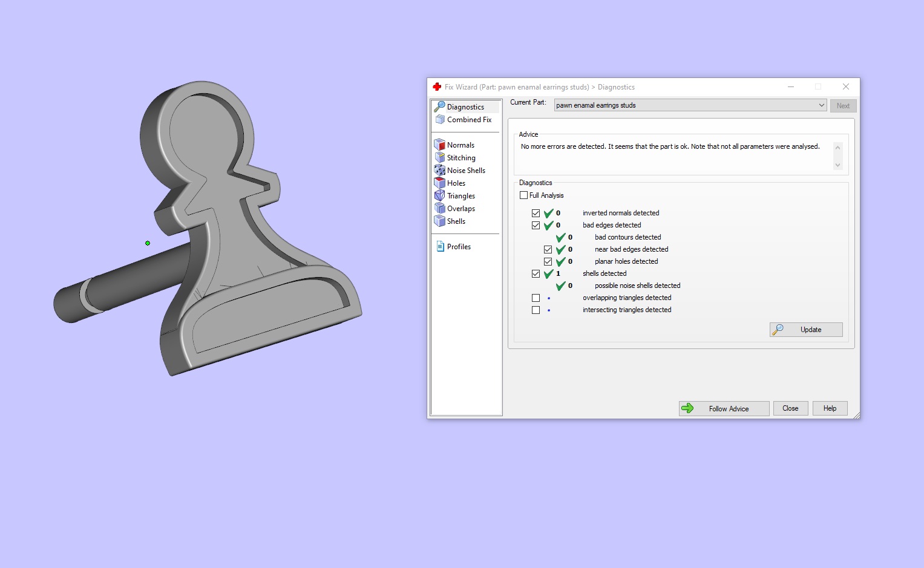Viewport: 924px width, 568px height.
Task: Click the Advice box scroll up arrow
Action: 838,148
